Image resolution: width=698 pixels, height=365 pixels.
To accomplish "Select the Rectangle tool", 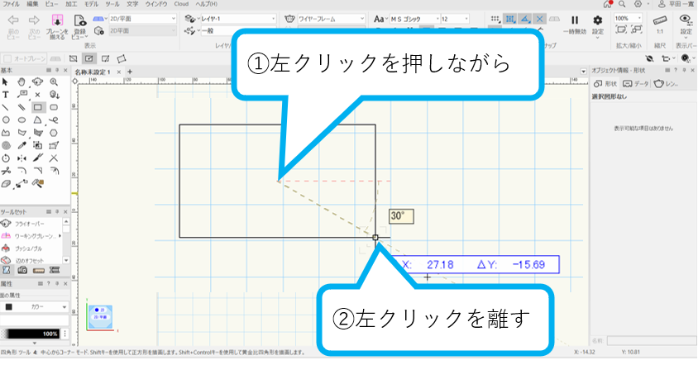I will pos(38,107).
